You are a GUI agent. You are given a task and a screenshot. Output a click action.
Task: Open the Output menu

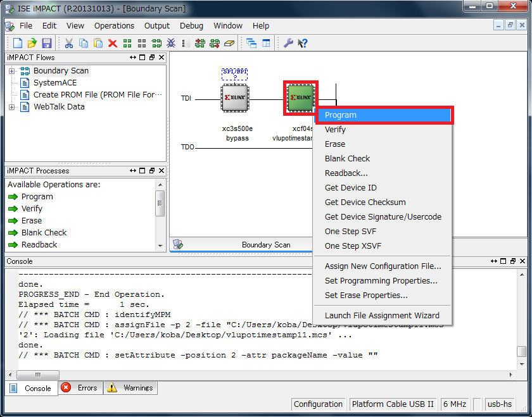point(157,26)
